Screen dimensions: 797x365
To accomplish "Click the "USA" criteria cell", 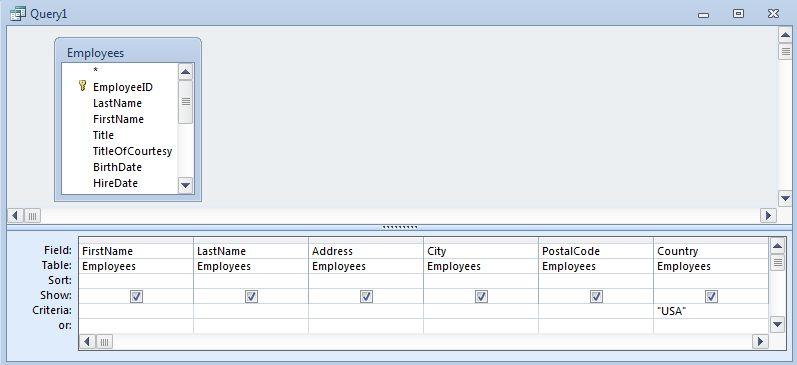I will click(711, 311).
